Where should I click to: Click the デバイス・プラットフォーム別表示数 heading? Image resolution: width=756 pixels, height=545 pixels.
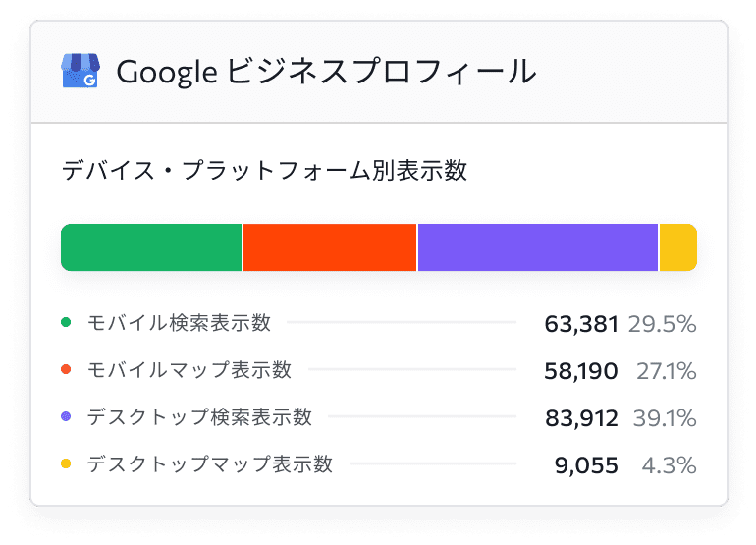tap(264, 170)
